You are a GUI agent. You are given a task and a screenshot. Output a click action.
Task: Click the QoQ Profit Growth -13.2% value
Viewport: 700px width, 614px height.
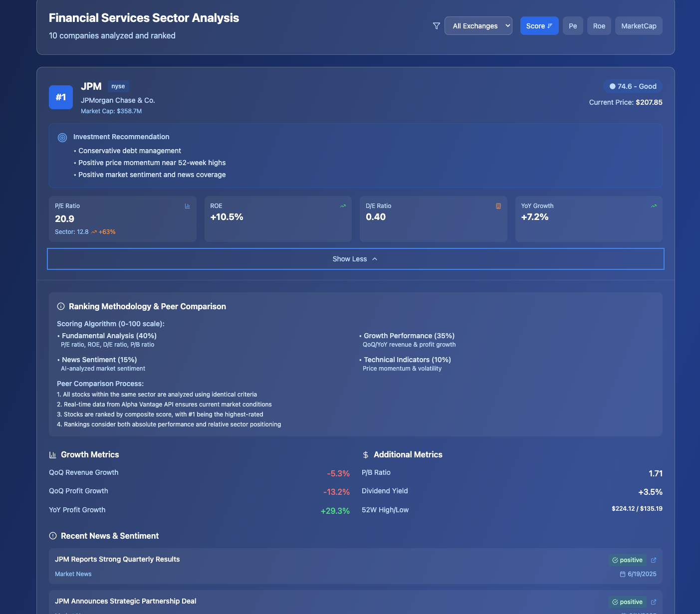point(336,492)
